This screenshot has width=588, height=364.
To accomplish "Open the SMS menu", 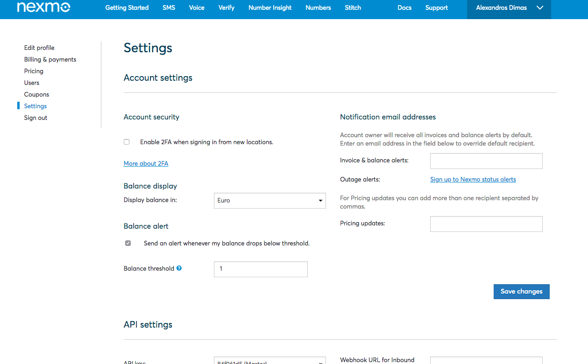I will [169, 8].
